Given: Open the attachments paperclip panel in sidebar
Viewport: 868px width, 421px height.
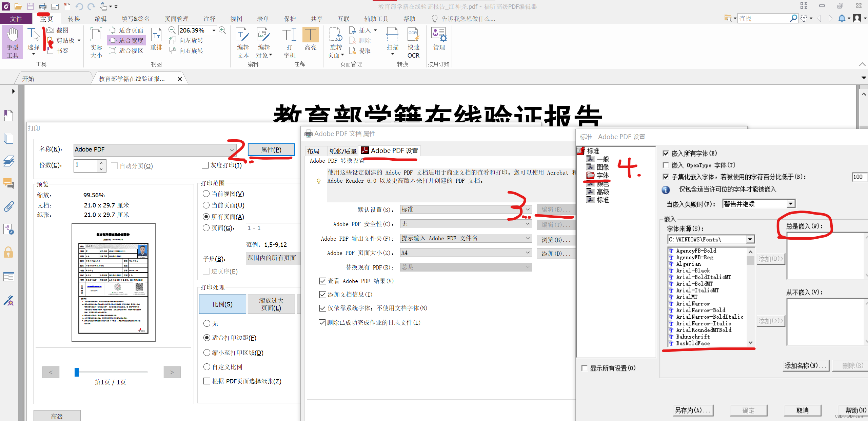Looking at the screenshot, I should tap(9, 206).
